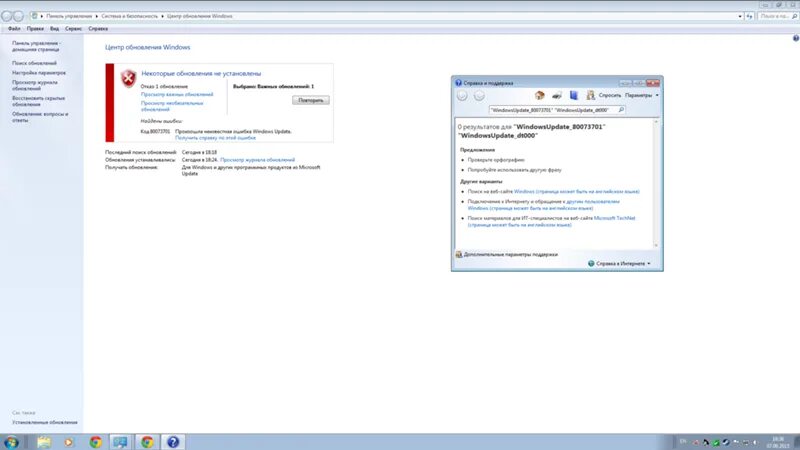Image resolution: width=800 pixels, height=450 pixels.
Task: Open Просмотр журнала обновлений link in main pane
Action: click(258, 160)
